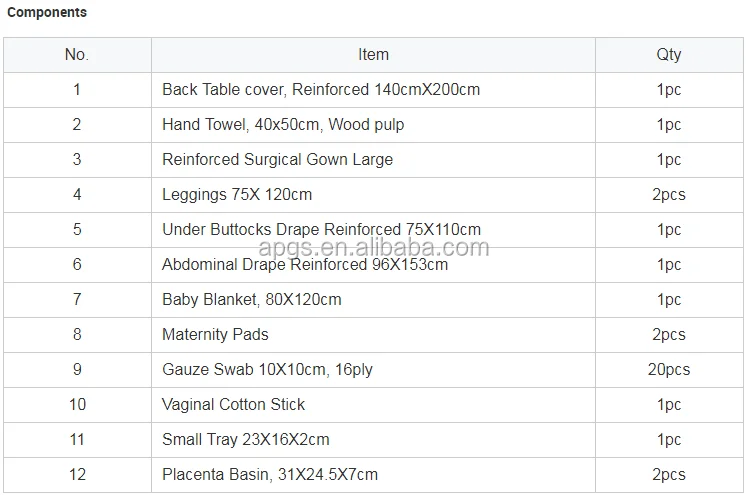Image resolution: width=746 pixels, height=495 pixels.
Task: Select the Leggings 75X 120cm cell
Action: pyautogui.click(x=237, y=195)
